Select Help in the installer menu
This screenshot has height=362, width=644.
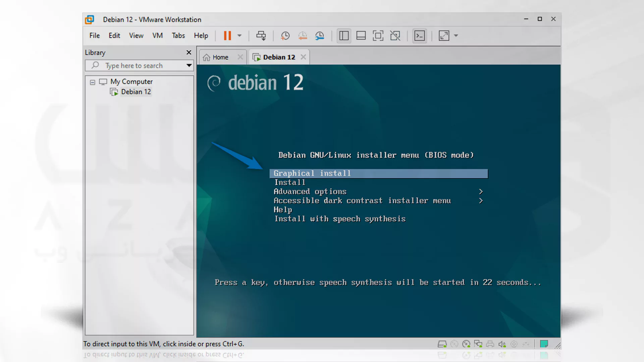(283, 210)
